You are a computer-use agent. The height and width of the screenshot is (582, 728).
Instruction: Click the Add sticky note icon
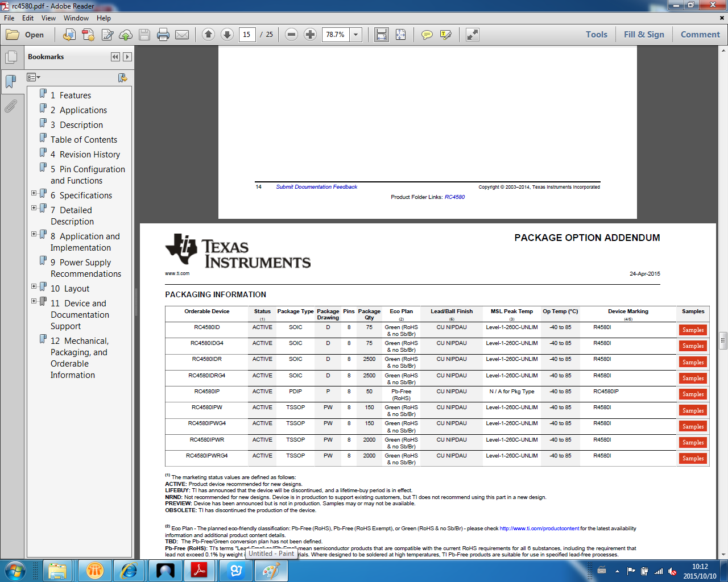click(x=427, y=35)
